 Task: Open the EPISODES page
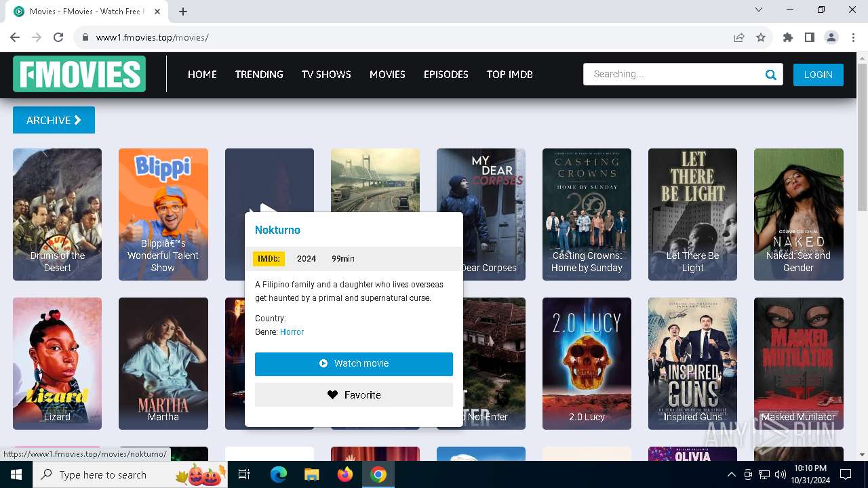tap(446, 75)
